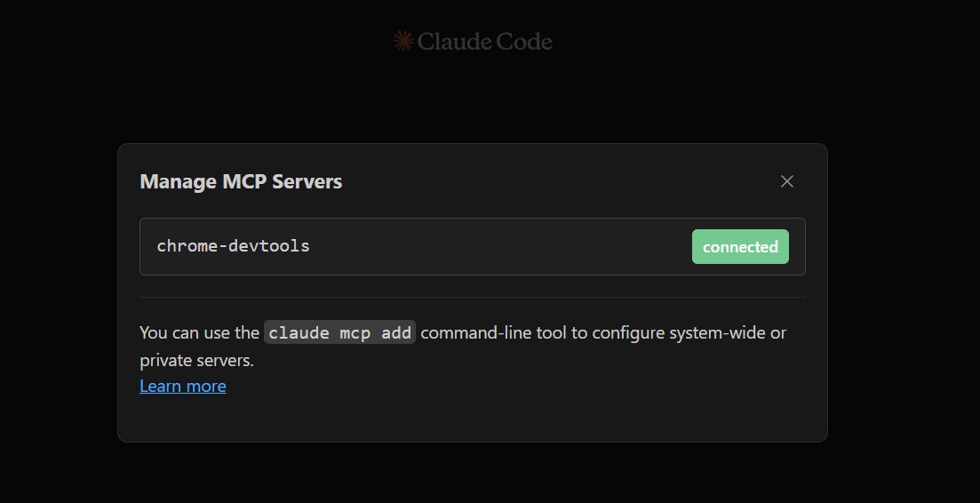Image resolution: width=980 pixels, height=503 pixels.
Task: Open the Learn more link
Action: coord(183,386)
